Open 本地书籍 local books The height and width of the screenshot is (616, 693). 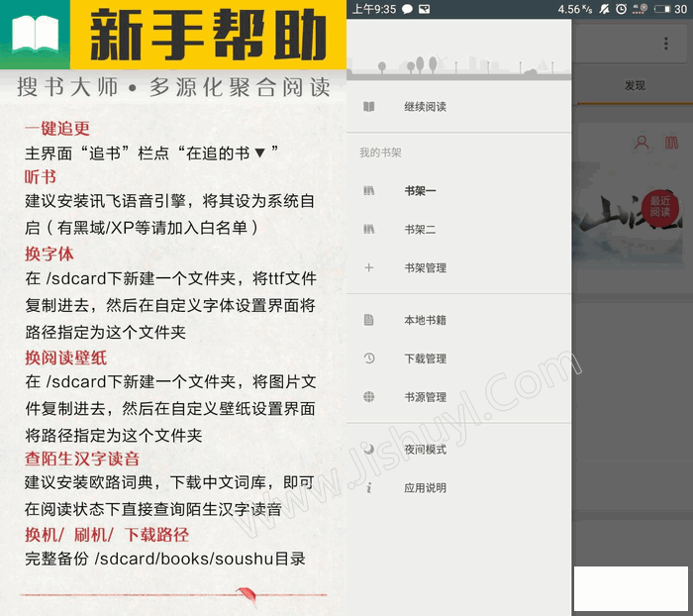pyautogui.click(x=458, y=320)
